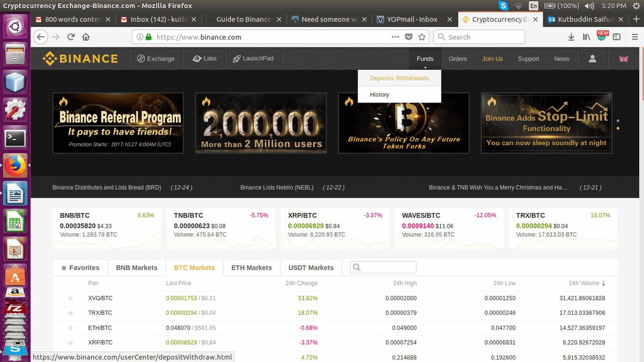Open the Firefox downloads arrow
The height and width of the screenshot is (362, 644).
click(x=571, y=37)
